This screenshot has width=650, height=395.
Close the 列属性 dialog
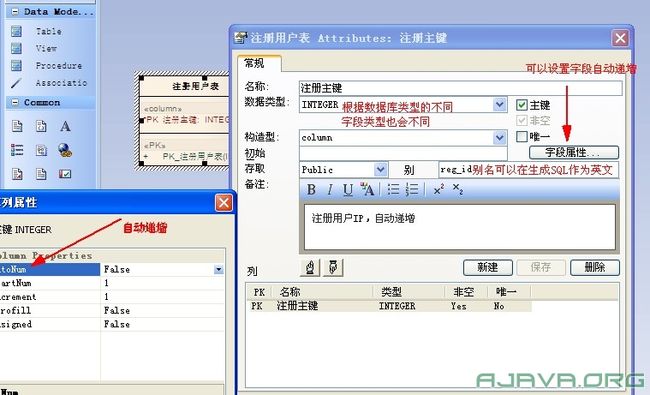(x=224, y=203)
